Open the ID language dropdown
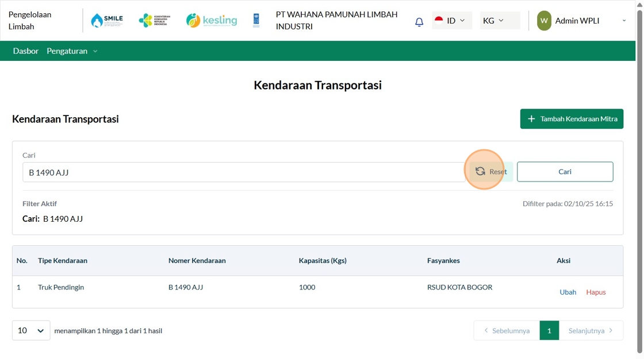Viewport: 644px width, 359px height. 452,21
